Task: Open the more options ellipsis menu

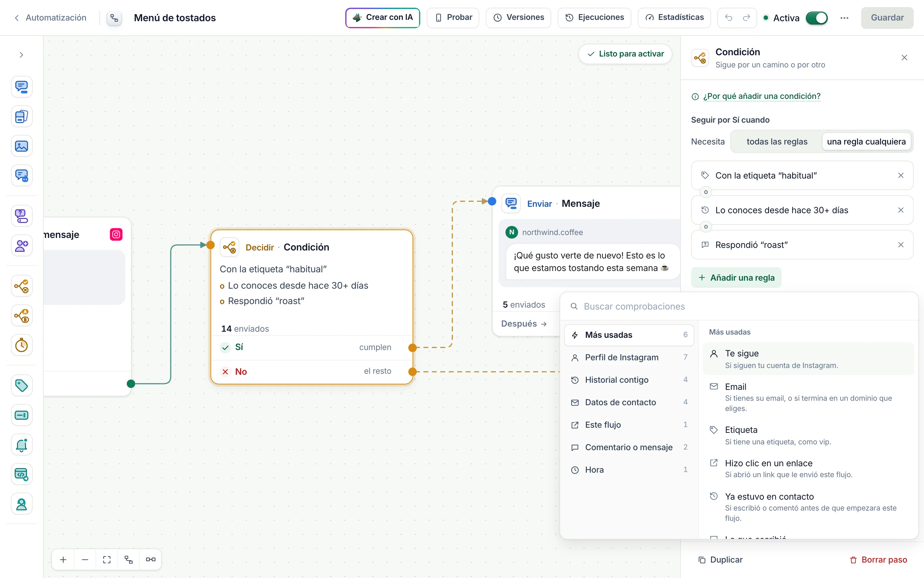Action: 844,18
